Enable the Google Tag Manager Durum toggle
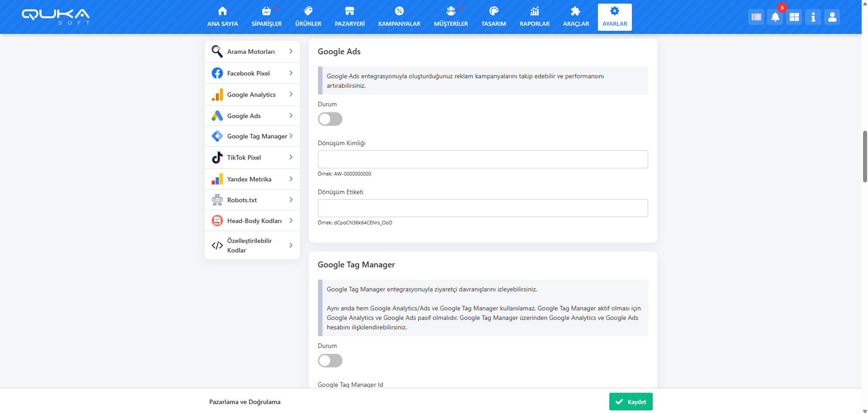This screenshot has height=414, width=868. tap(330, 361)
